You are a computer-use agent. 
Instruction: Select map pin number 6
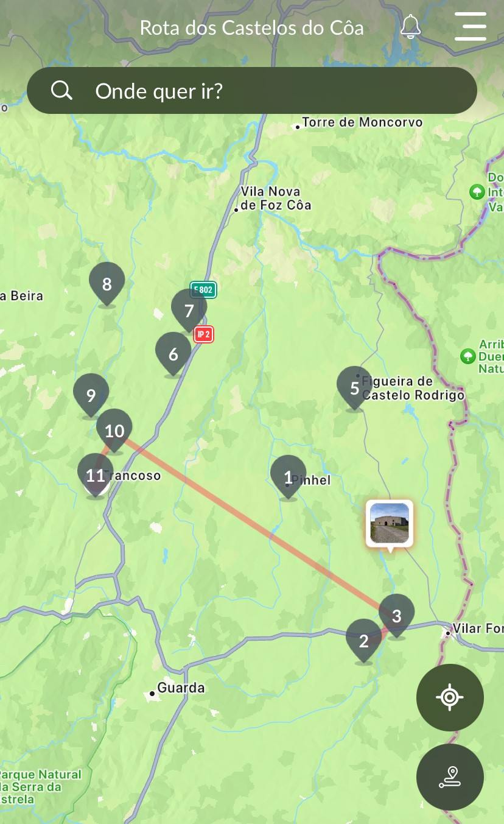173,354
